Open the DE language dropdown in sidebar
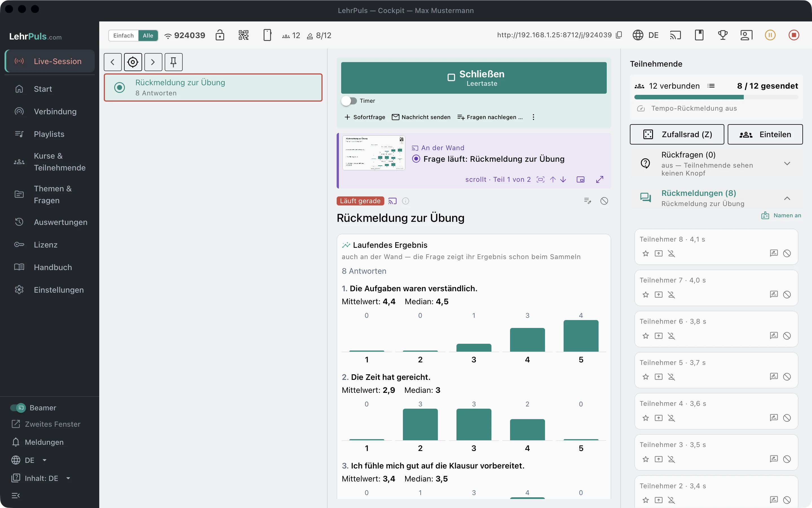This screenshot has height=508, width=812. [29, 460]
